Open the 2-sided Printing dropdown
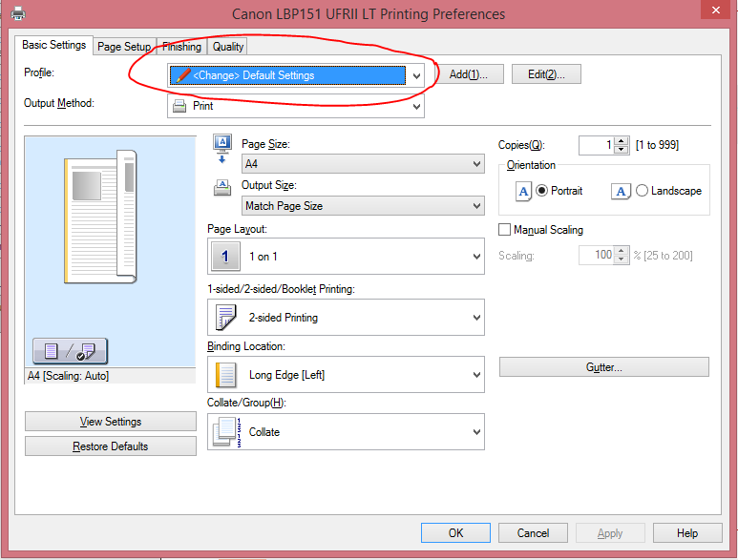This screenshot has height=560, width=738. click(346, 318)
